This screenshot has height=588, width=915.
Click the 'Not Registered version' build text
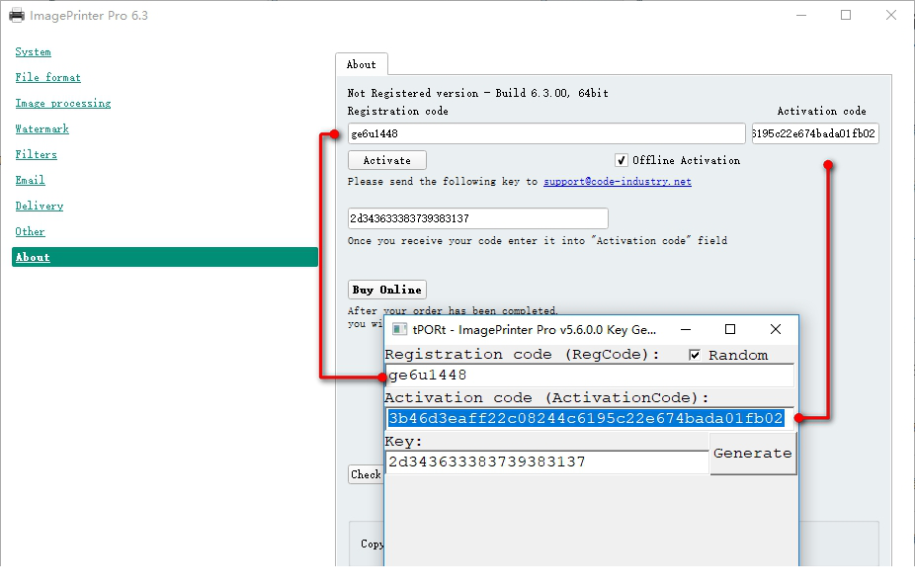click(x=478, y=93)
